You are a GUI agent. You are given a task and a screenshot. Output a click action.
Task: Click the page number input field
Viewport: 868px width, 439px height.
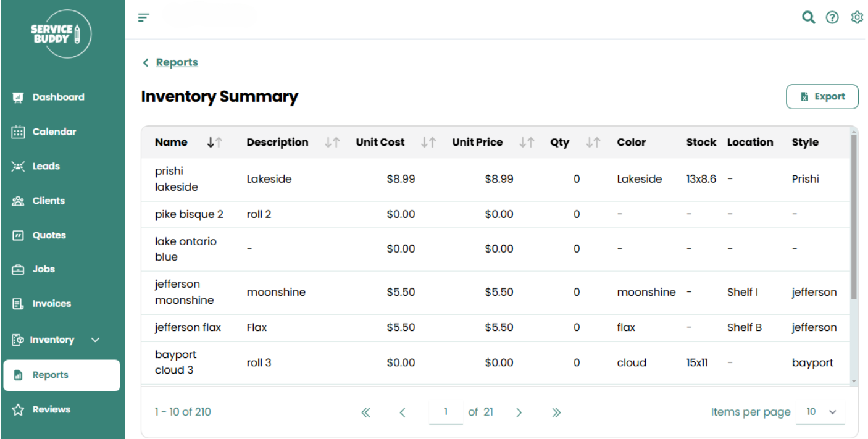[446, 412]
